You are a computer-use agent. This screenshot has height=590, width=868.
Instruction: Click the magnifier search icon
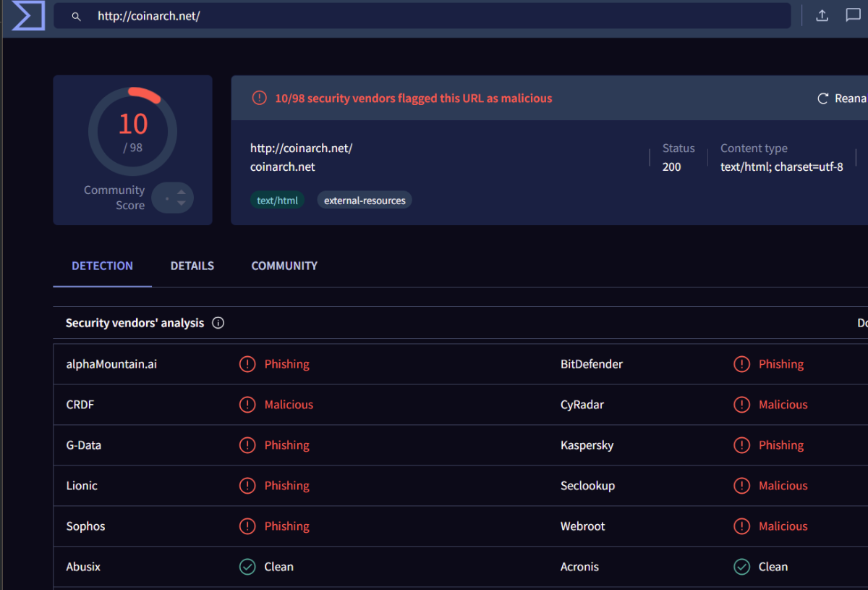tap(76, 16)
